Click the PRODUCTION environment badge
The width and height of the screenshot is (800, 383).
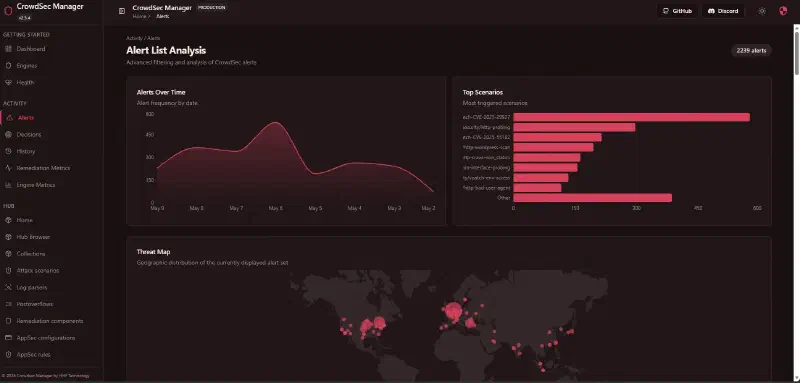[x=211, y=8]
